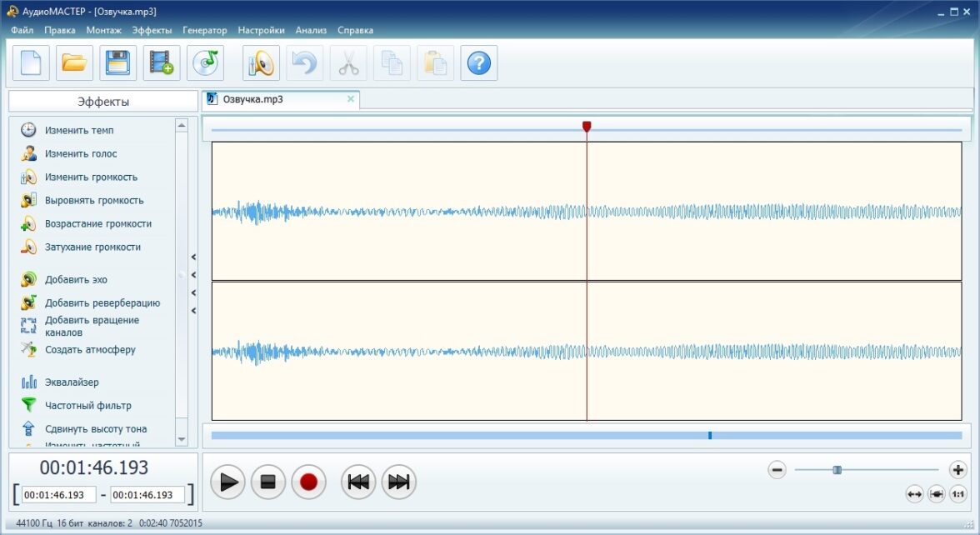
Task: Open the Эквалайзер effect
Action: tap(72, 382)
